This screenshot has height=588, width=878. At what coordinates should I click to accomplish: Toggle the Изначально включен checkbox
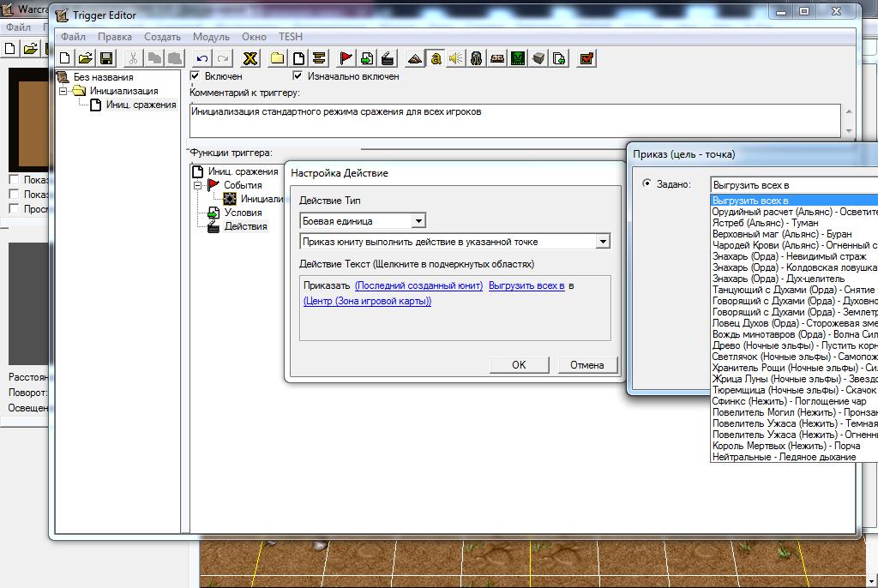point(298,75)
